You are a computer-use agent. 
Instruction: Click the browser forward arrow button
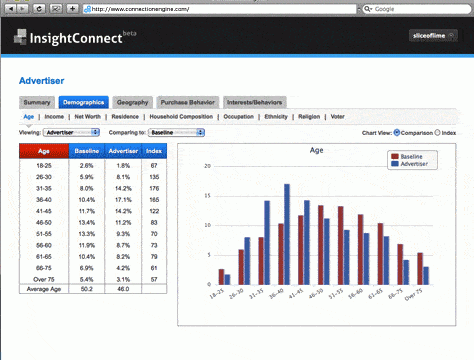click(22, 9)
